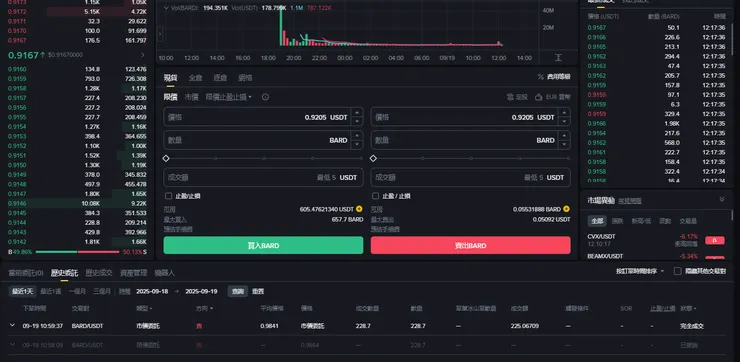Switch to the spot trading tab
The height and width of the screenshot is (362, 740).
170,77
